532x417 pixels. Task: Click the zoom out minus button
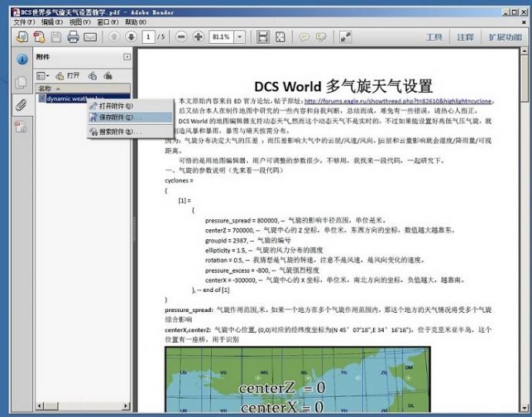coord(181,37)
